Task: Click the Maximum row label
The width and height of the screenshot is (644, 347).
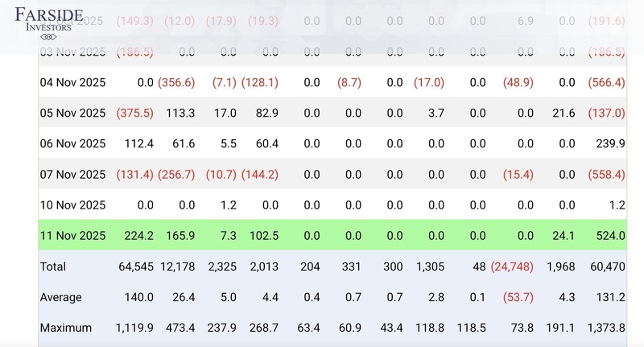Action: 66,328
